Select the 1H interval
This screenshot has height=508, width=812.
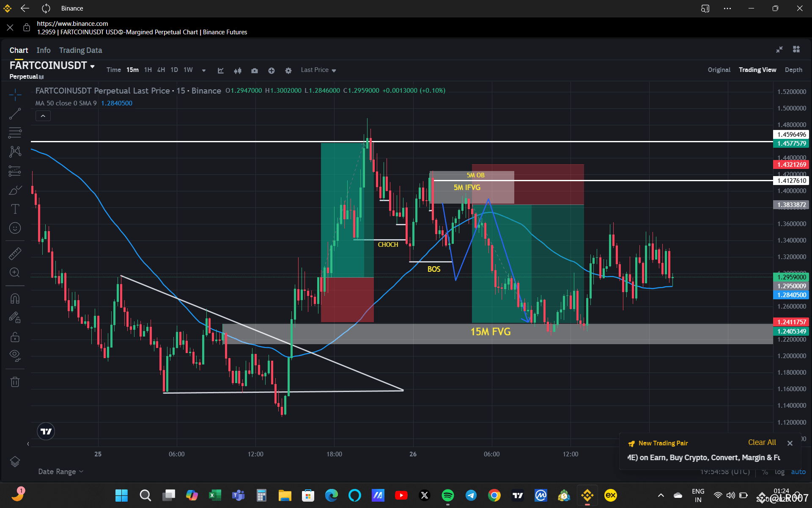pos(148,70)
